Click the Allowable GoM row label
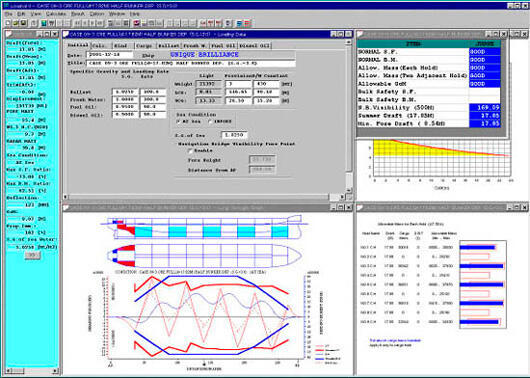 (x=382, y=84)
